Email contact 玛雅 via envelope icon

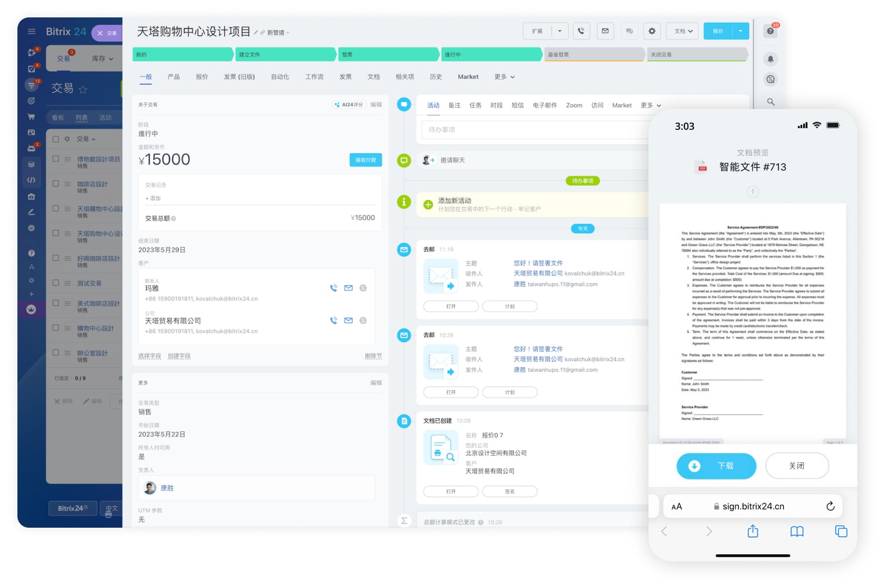348,288
